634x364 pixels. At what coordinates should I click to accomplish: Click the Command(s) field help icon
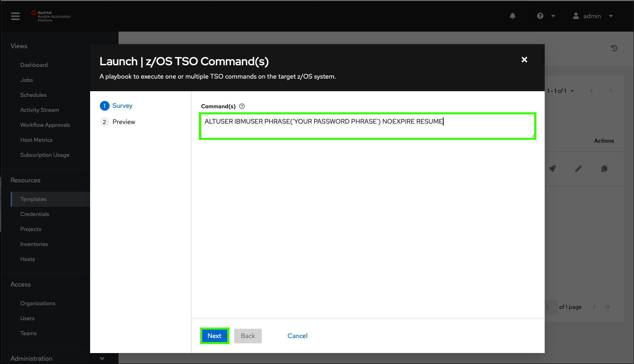[x=242, y=106]
